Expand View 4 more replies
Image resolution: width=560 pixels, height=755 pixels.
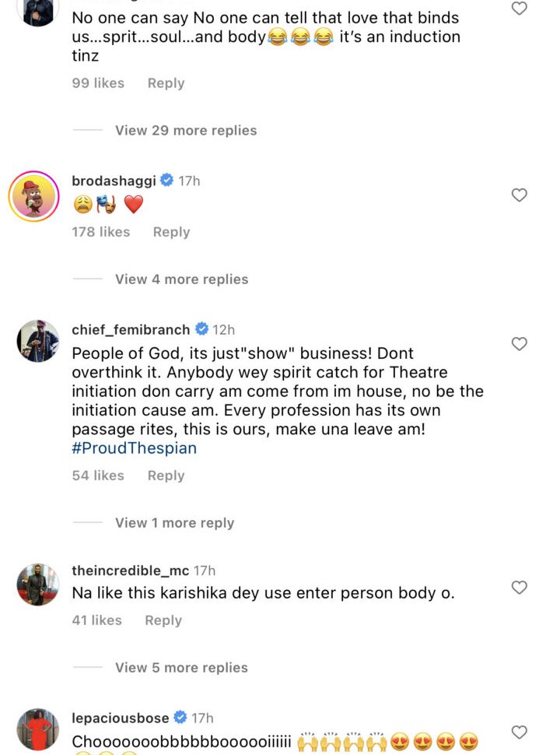pyautogui.click(x=181, y=279)
